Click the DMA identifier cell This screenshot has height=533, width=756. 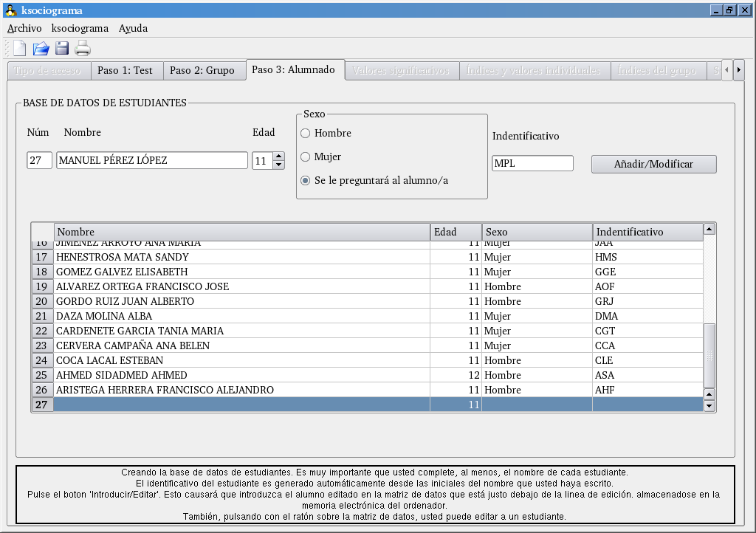(647, 316)
